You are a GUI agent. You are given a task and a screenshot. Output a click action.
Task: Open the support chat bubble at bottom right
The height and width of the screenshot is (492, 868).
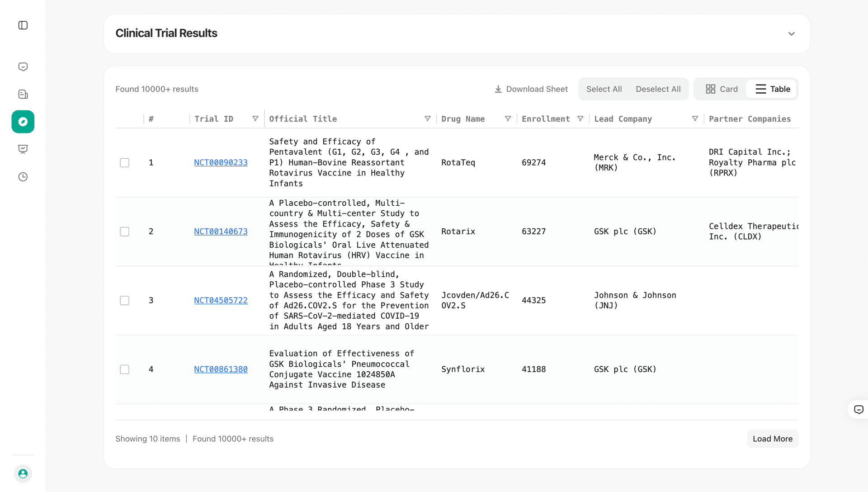coord(859,410)
